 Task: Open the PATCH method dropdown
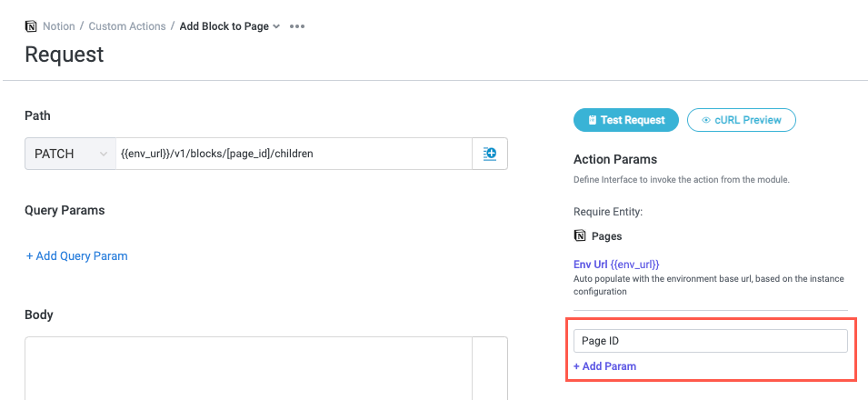(x=70, y=154)
